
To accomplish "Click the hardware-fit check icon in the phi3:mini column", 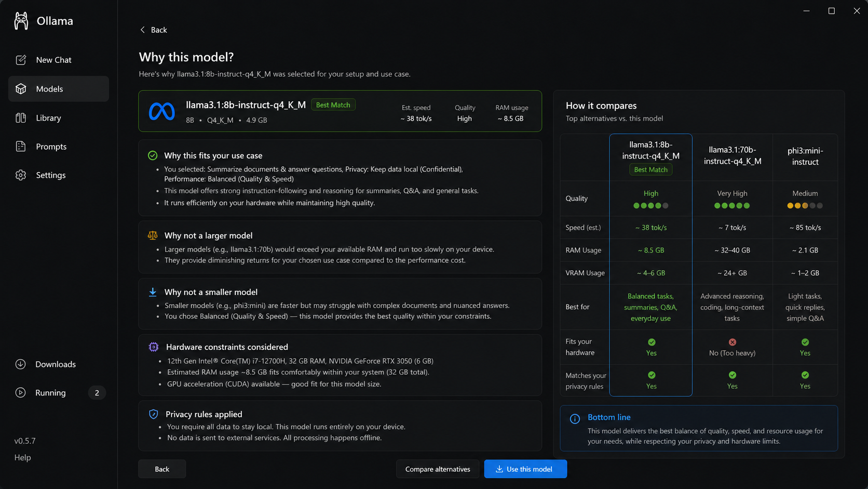I will pos(805,342).
